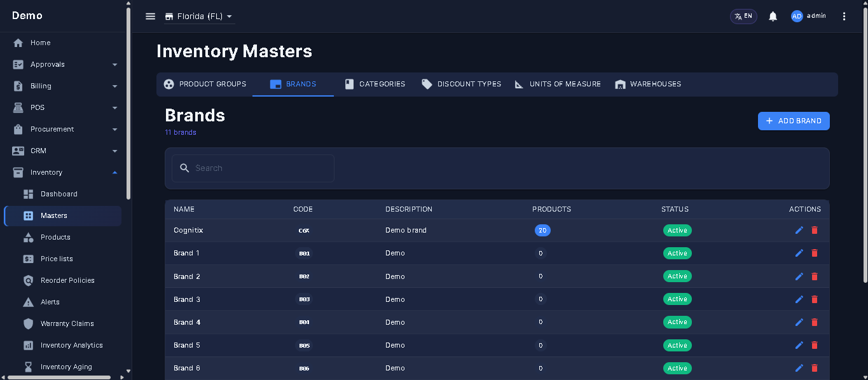Switch to Units of Measure tab
Image resolution: width=868 pixels, height=380 pixels.
(557, 84)
